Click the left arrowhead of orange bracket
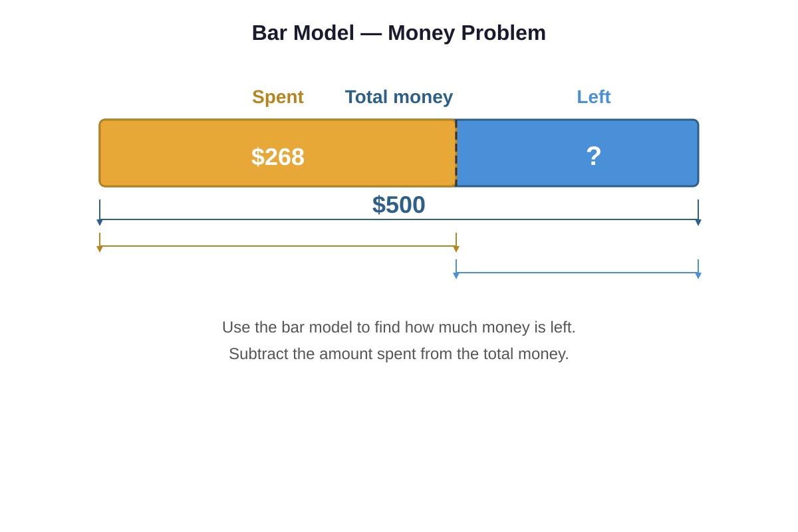798x532 pixels. point(100,249)
